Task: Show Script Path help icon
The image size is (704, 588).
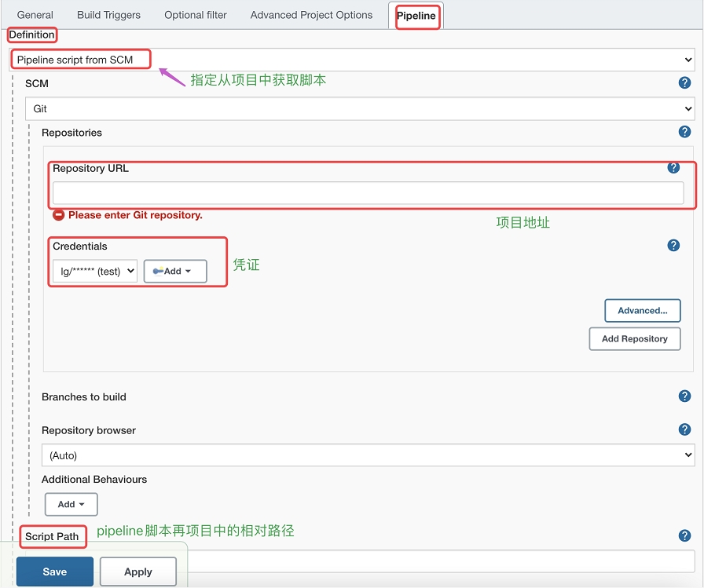Action: pos(684,536)
